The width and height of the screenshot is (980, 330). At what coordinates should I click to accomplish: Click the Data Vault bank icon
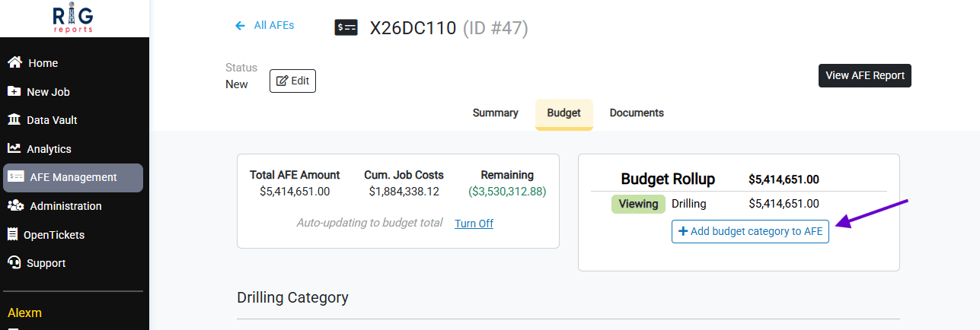pos(14,120)
